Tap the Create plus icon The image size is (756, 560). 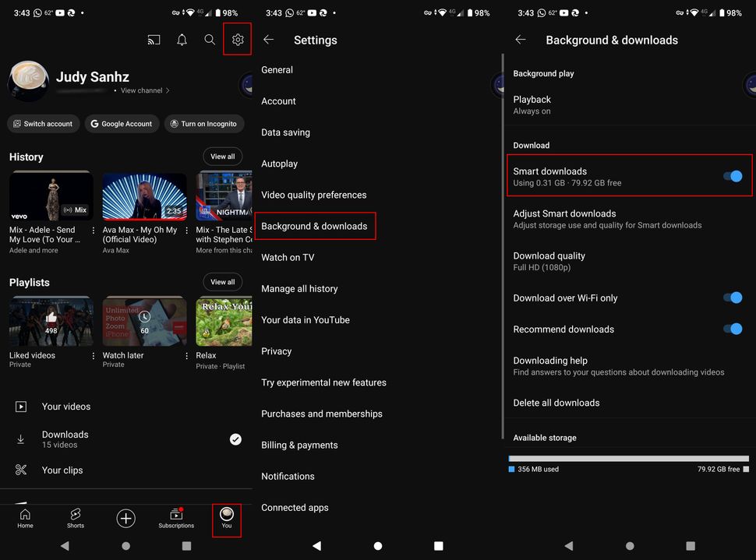(125, 517)
